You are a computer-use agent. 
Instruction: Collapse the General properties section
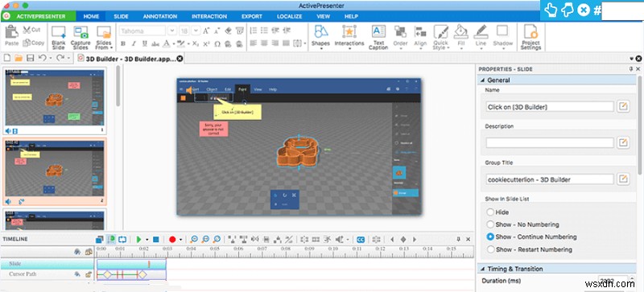tap(482, 80)
